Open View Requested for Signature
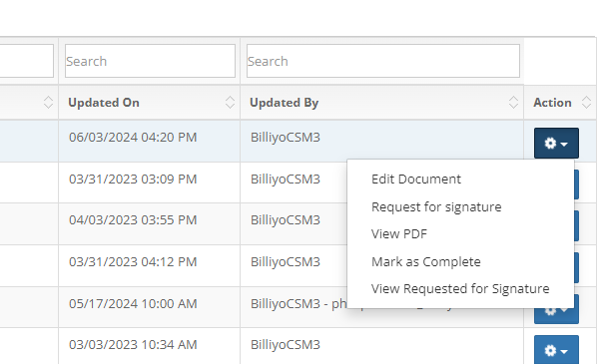Screen dimensions: 597x364 pos(460,288)
